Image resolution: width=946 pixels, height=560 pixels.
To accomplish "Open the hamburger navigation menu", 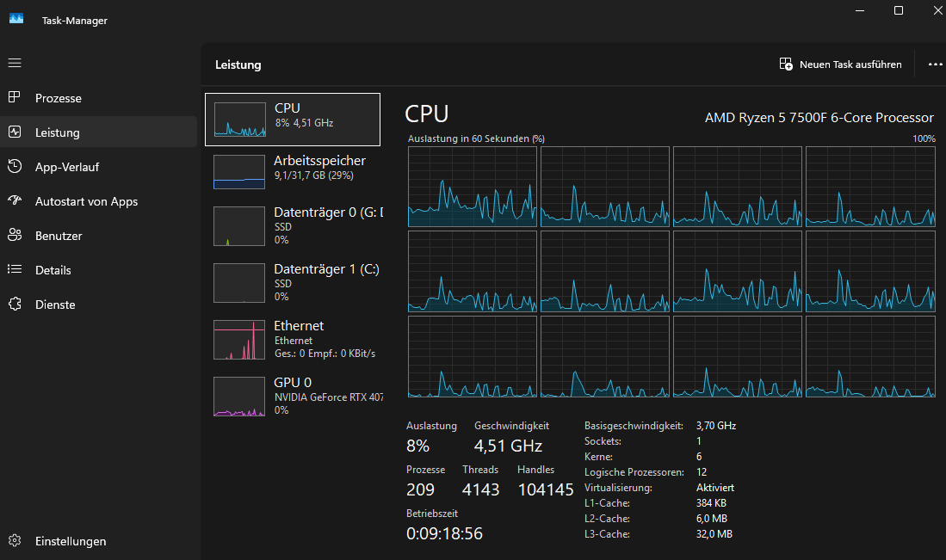I will [x=15, y=63].
